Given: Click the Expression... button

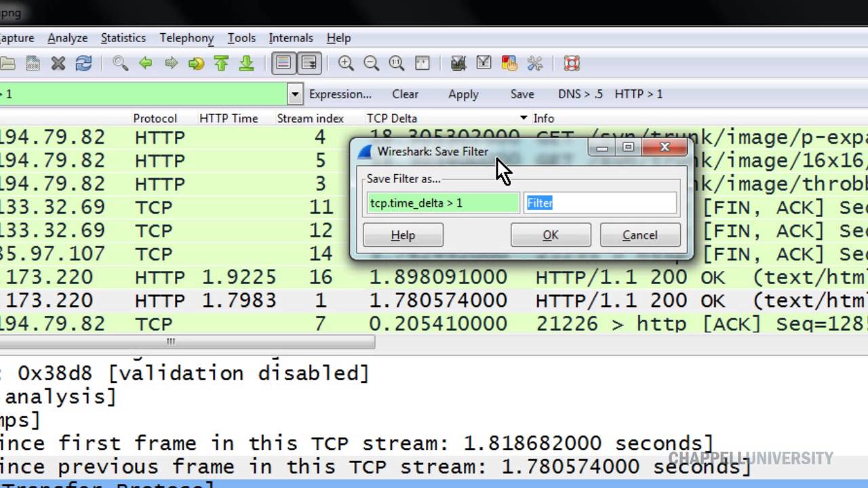Looking at the screenshot, I should (340, 94).
